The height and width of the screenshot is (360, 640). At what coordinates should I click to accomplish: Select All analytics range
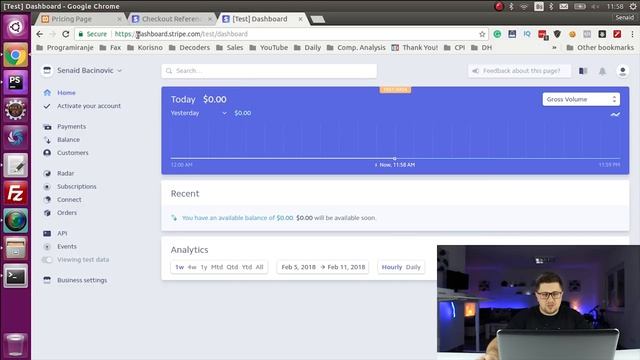point(260,267)
